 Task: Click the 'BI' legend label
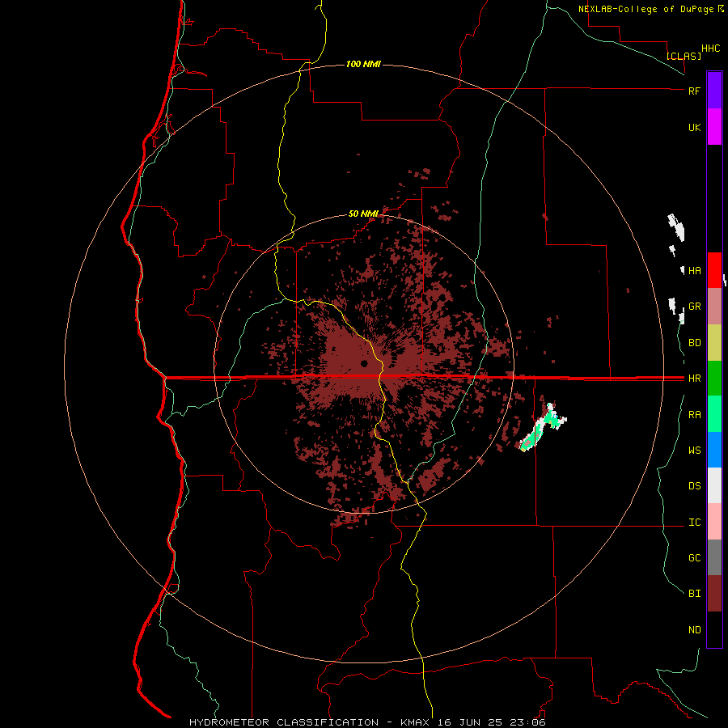click(694, 594)
